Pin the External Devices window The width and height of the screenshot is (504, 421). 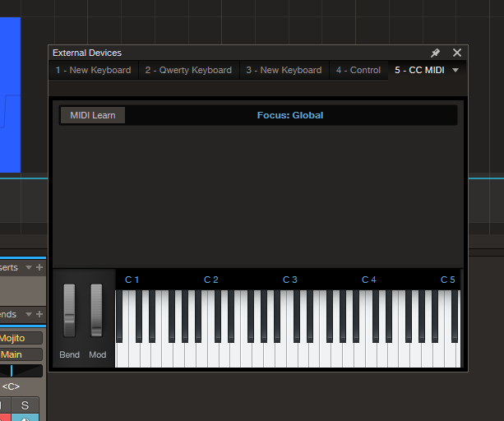(435, 53)
